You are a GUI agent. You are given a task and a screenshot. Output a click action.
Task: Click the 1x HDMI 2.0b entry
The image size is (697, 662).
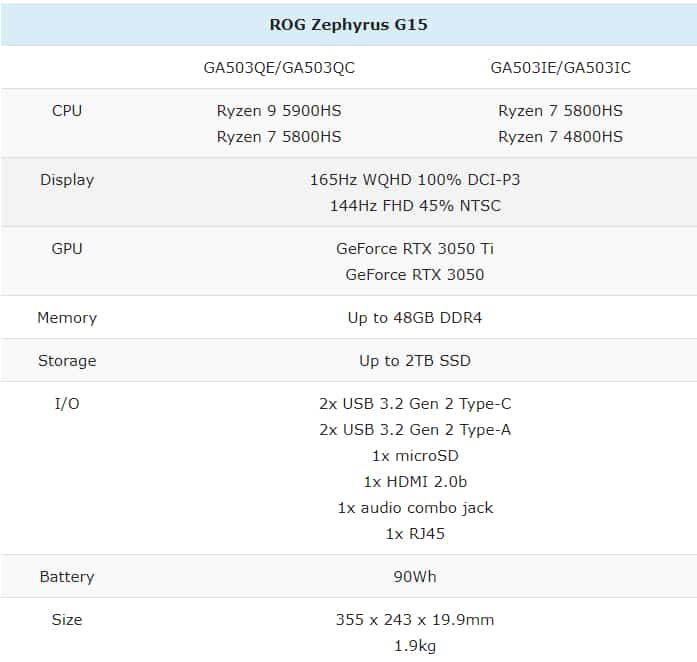pyautogui.click(x=415, y=481)
